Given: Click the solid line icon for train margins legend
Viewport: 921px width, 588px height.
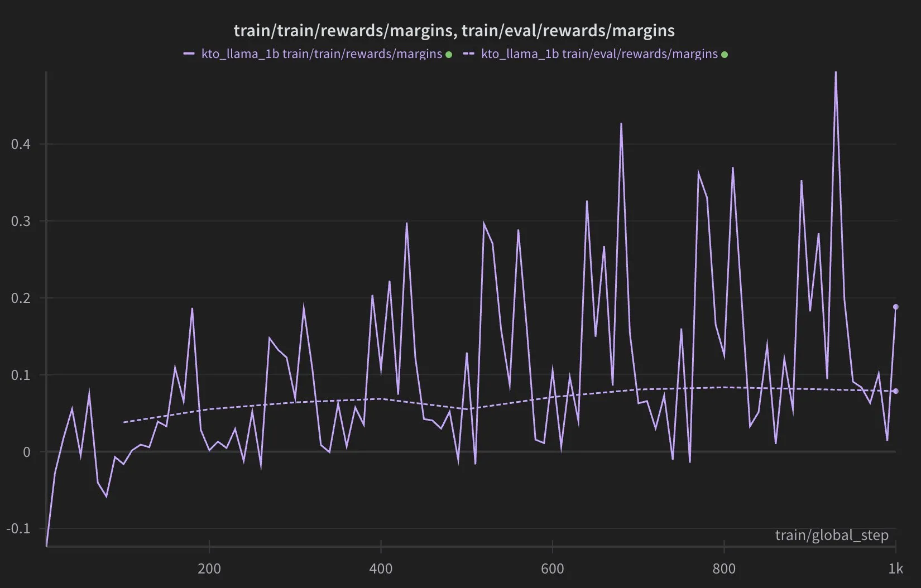Looking at the screenshot, I should pos(189,54).
